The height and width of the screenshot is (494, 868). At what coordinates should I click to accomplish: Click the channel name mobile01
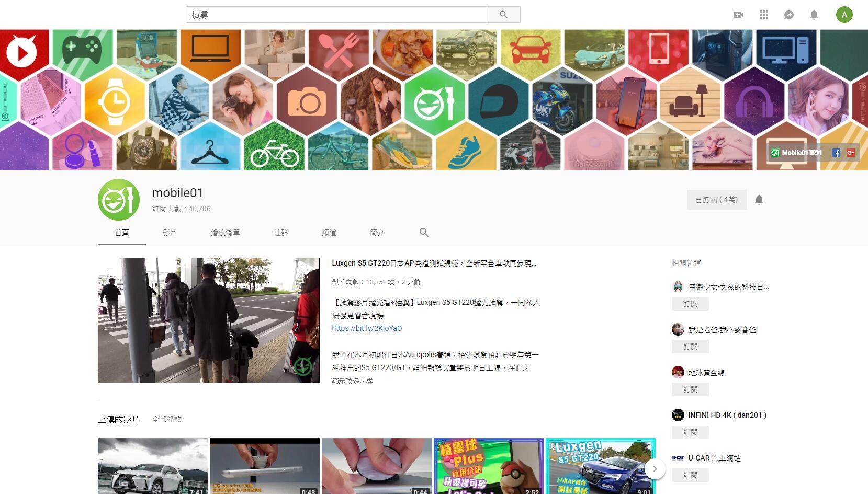(177, 193)
